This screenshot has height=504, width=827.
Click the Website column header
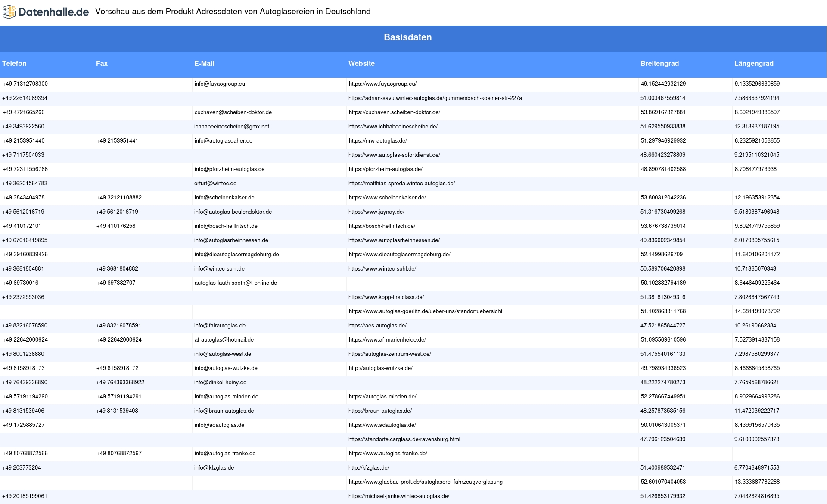tap(361, 63)
